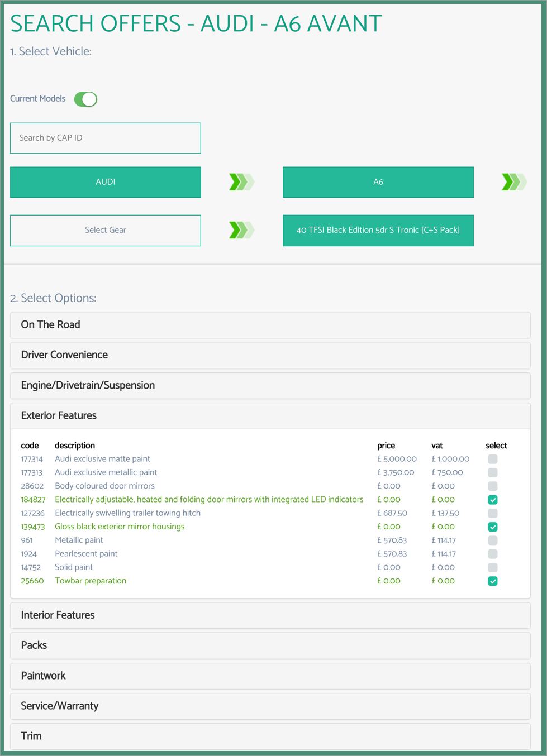Expand the Service/Warranty section
Viewport: 547px width, 756px height.
[270, 706]
